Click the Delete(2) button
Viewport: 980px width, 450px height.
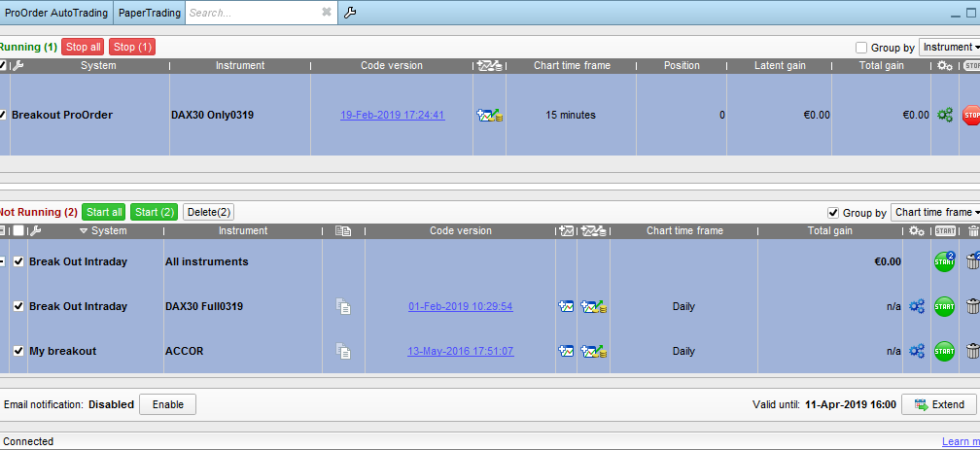[x=209, y=212]
